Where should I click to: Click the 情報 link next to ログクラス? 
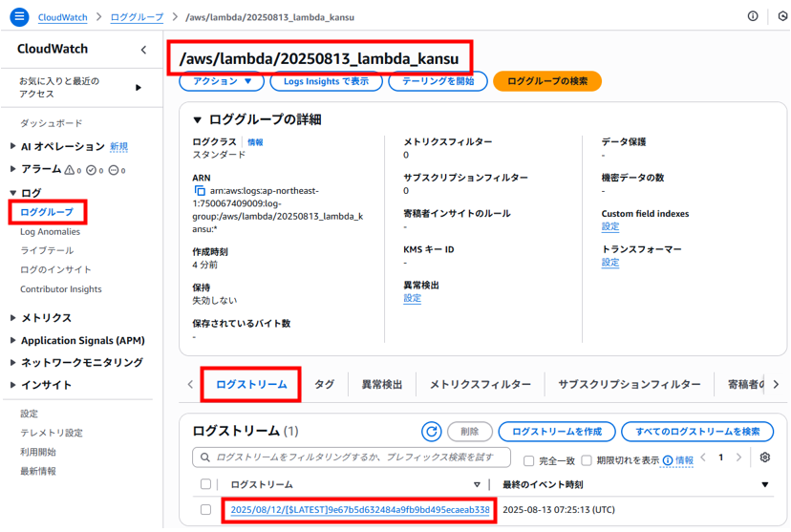click(255, 142)
